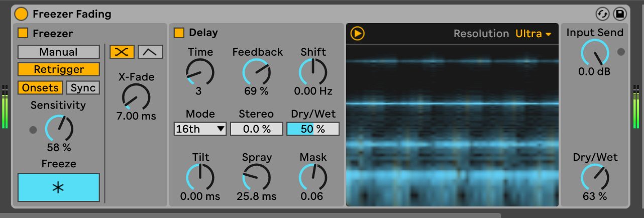The height and width of the screenshot is (218, 644).
Task: Click the device title Freezer Fading
Action: [72, 14]
